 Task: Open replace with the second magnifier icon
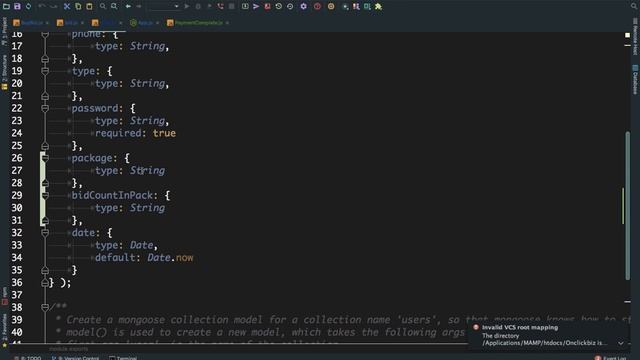[x=114, y=6]
